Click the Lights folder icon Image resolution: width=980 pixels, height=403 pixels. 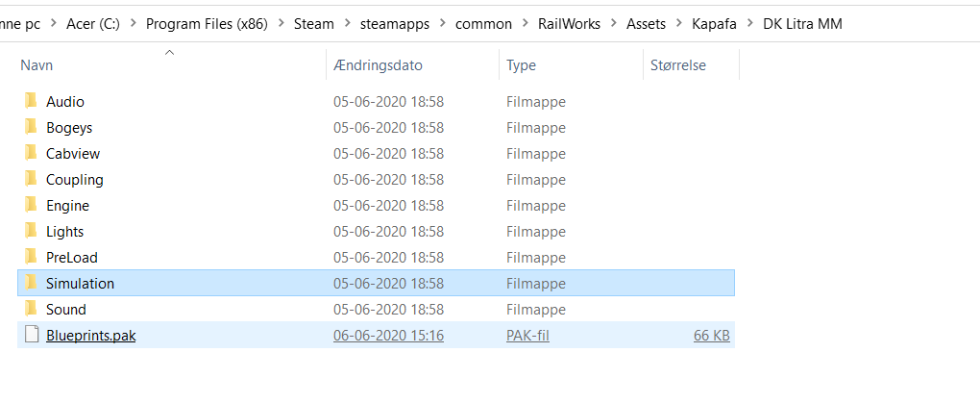coord(31,231)
